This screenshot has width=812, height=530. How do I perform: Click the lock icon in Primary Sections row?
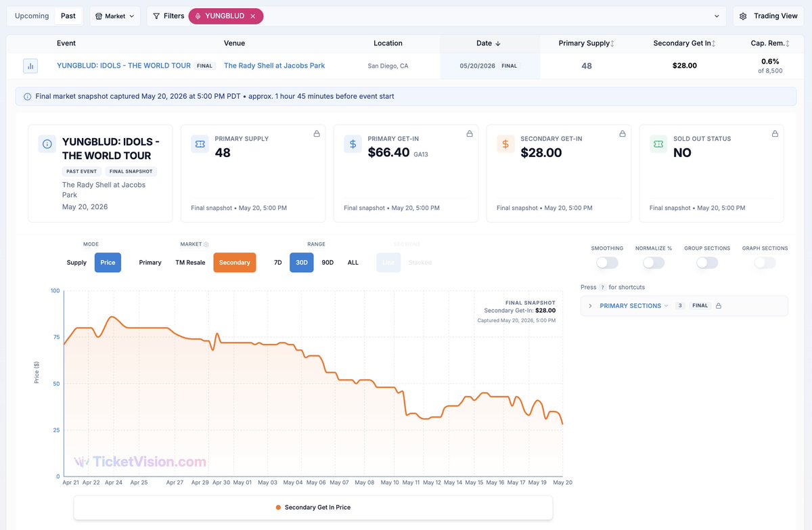(719, 306)
